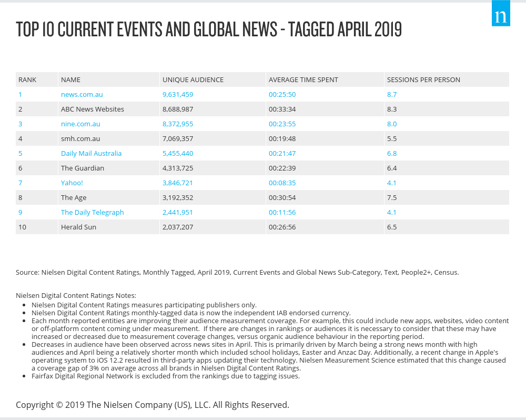The width and height of the screenshot is (526, 420).
Task: Click the time value 00:21:47
Action: [282, 154]
